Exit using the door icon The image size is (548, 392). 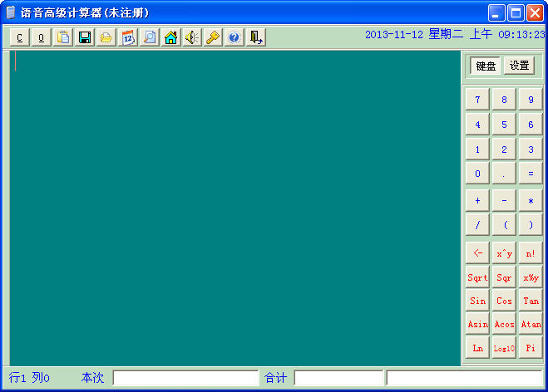pyautogui.click(x=256, y=37)
